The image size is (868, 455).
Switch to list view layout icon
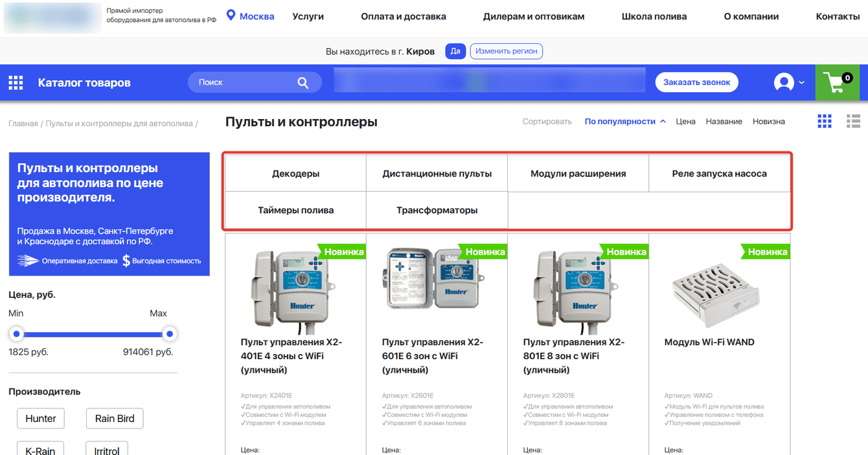853,121
